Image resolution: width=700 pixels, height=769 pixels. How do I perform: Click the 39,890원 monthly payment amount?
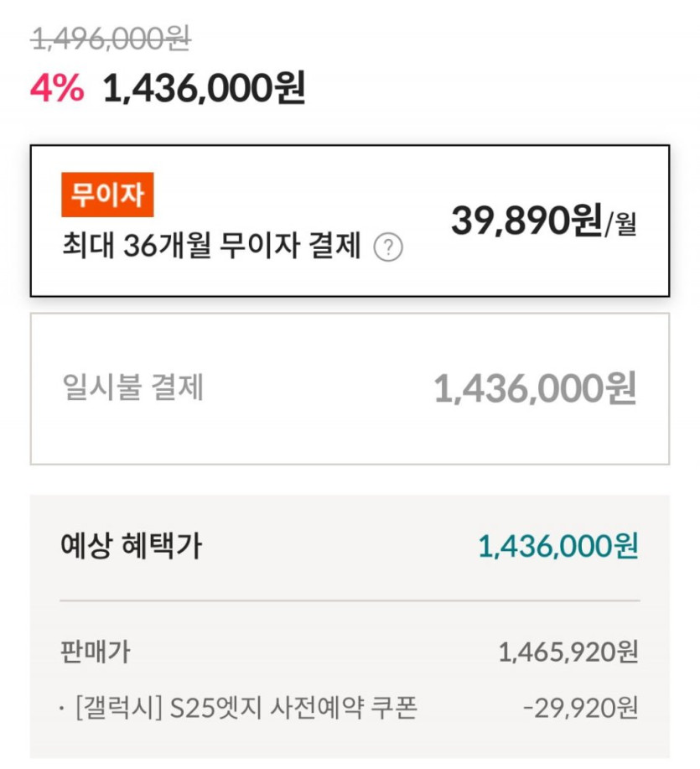point(526,221)
